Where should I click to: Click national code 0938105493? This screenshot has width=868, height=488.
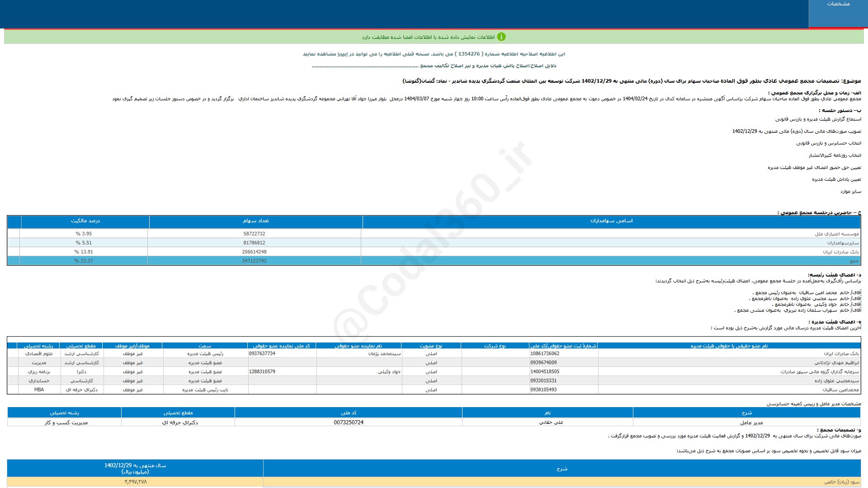(543, 390)
